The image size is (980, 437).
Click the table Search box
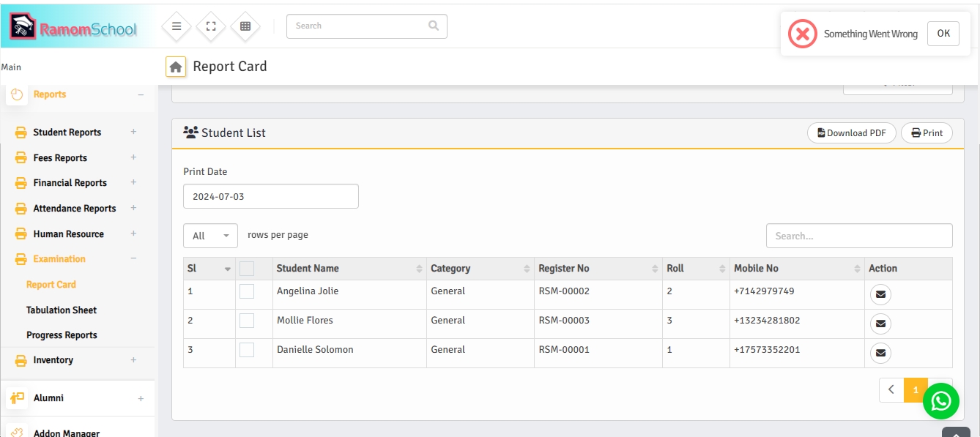pyautogui.click(x=859, y=236)
